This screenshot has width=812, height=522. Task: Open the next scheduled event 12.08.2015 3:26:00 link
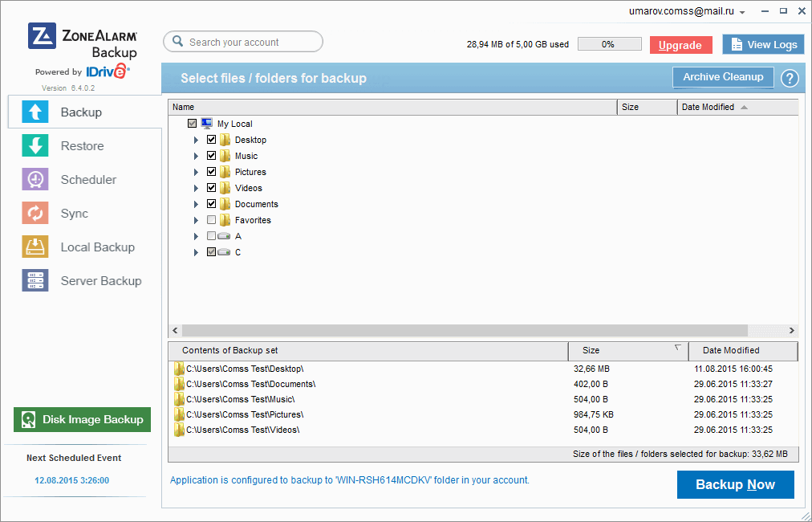(72, 480)
